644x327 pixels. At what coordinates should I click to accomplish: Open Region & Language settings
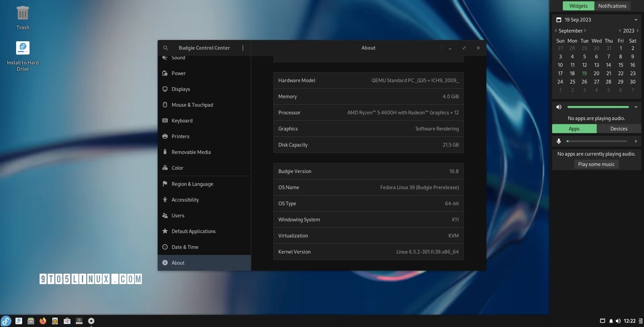[204, 184]
